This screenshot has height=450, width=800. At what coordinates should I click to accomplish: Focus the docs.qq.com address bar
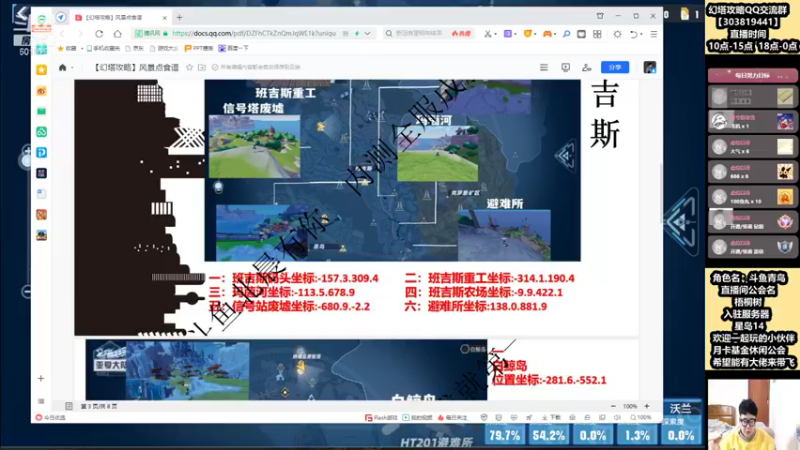point(254,33)
